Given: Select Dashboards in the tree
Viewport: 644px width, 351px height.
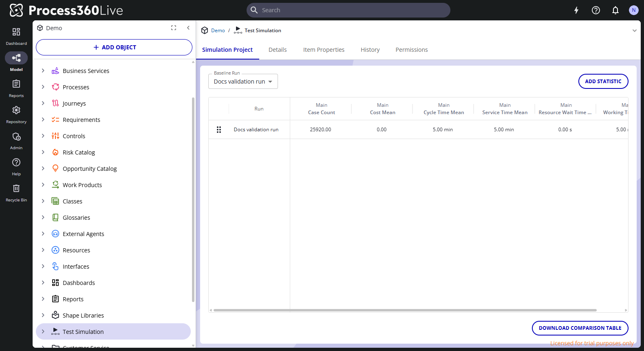Looking at the screenshot, I should [x=113, y=283].
